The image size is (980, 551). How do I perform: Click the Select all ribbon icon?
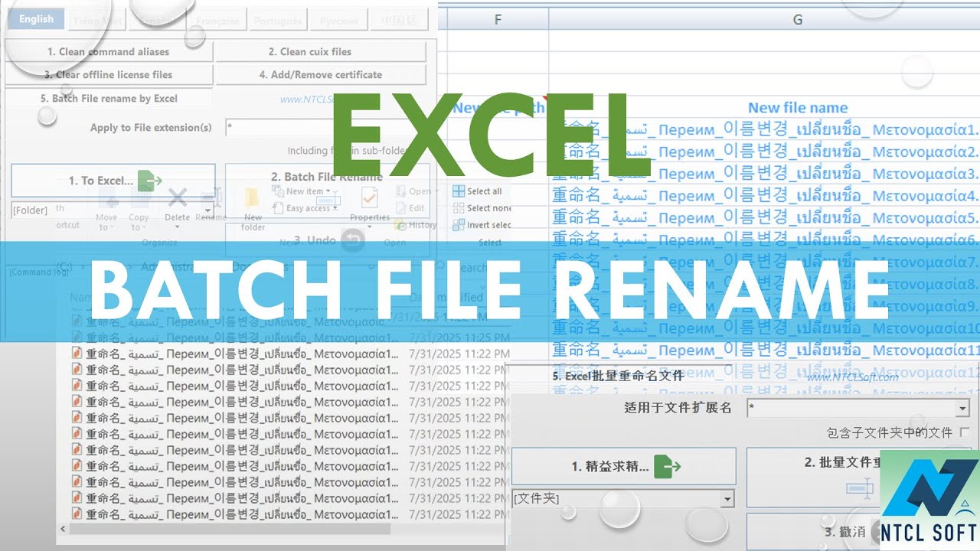pyautogui.click(x=459, y=191)
